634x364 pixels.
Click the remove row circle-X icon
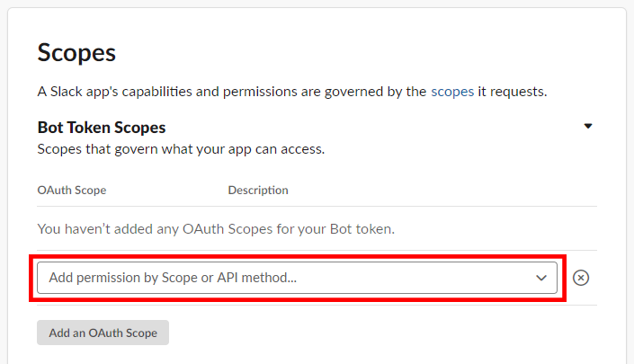(581, 278)
